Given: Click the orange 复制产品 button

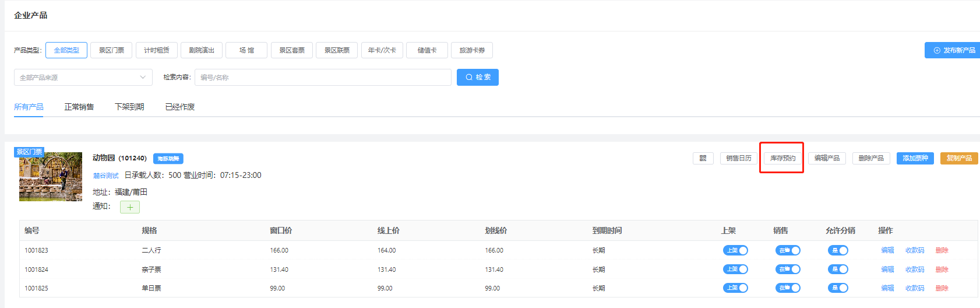Looking at the screenshot, I should tap(958, 158).
